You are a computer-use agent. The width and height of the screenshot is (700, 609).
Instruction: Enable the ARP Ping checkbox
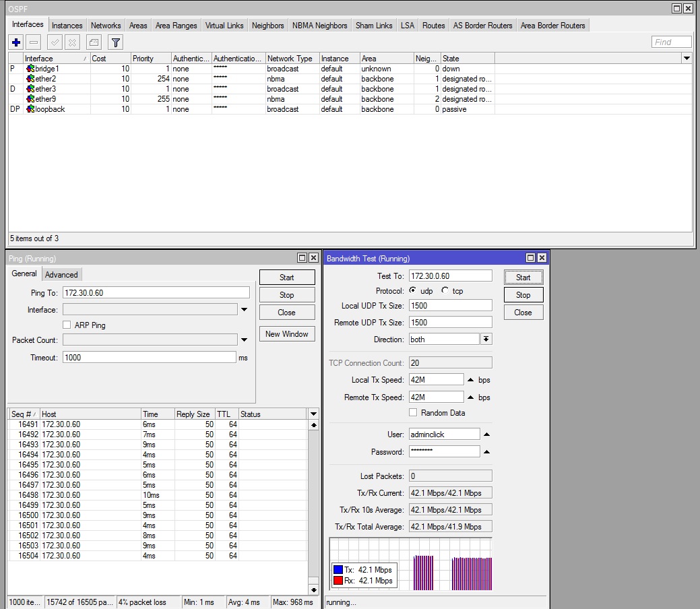click(x=67, y=325)
